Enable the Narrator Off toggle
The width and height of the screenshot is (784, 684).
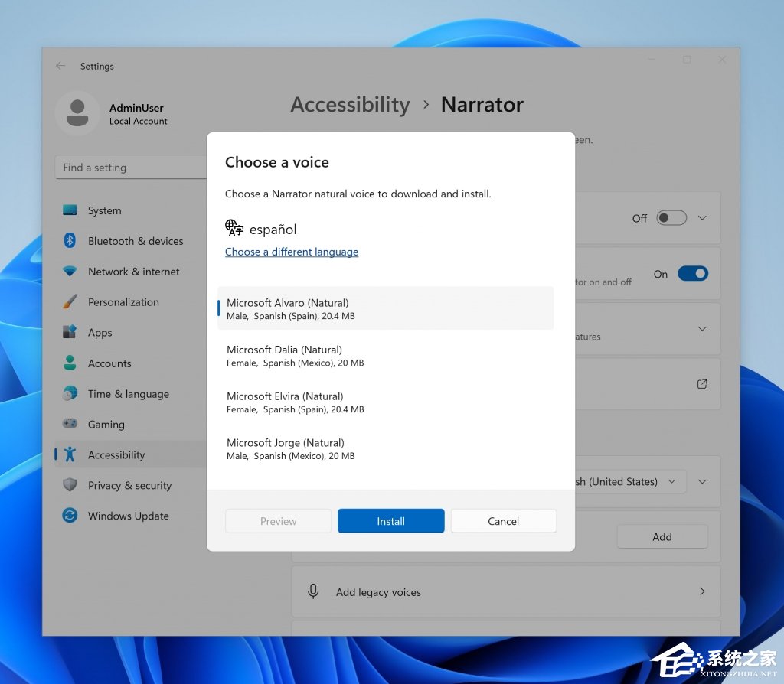click(671, 217)
